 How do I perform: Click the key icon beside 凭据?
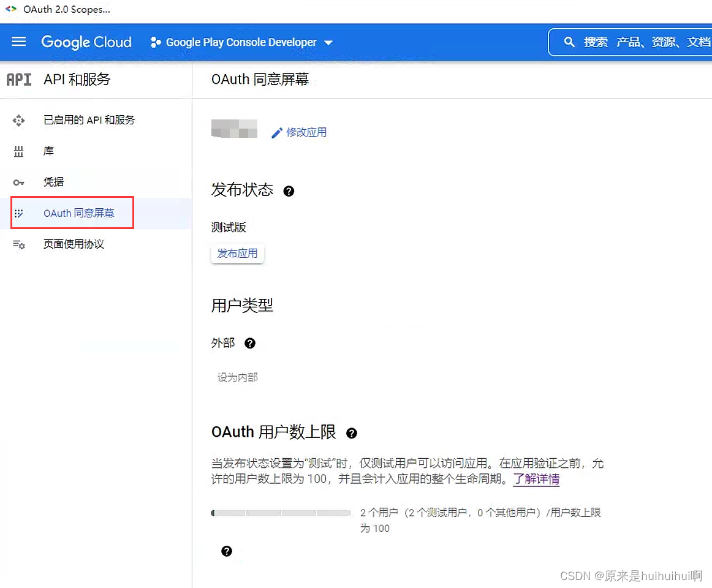coord(19,182)
